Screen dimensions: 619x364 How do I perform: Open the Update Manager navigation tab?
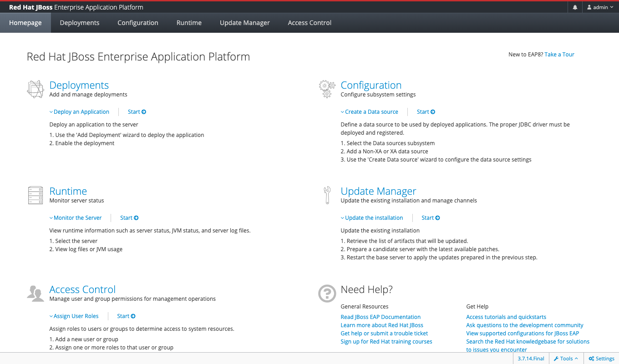tap(245, 23)
